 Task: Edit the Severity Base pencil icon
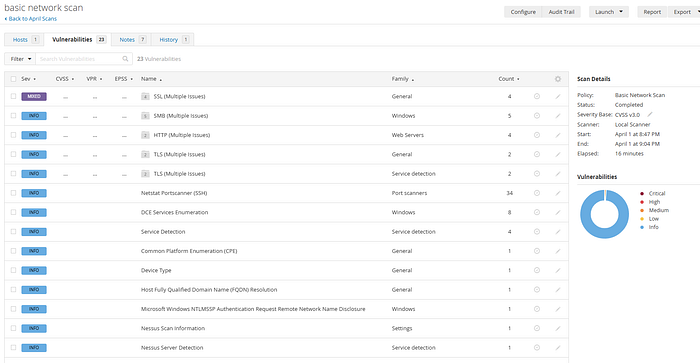pos(650,115)
